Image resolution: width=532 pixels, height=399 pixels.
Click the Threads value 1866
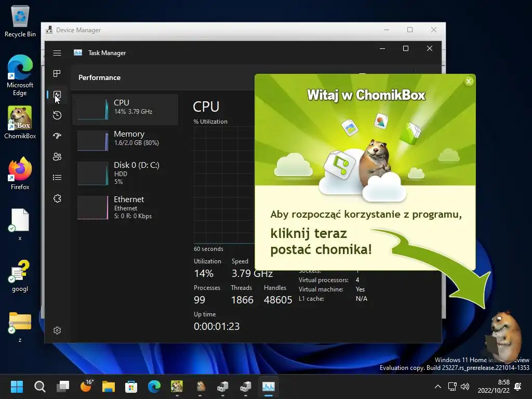(x=242, y=300)
